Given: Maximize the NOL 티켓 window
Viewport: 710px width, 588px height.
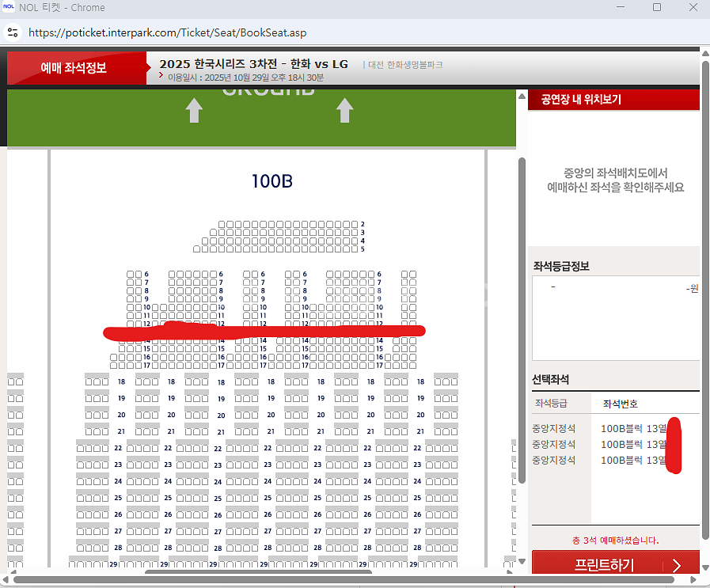Looking at the screenshot, I should point(656,7).
